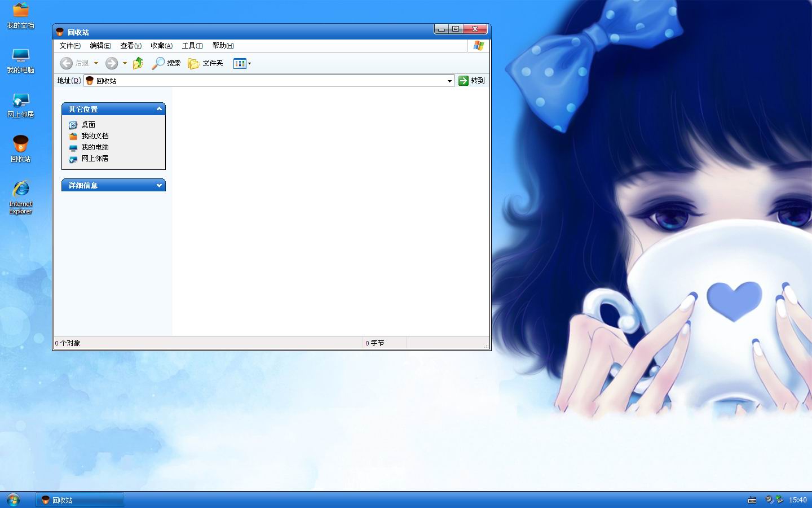Collapse the 其它位置 panel
Viewport: 812px width, 508px height.
(159, 109)
